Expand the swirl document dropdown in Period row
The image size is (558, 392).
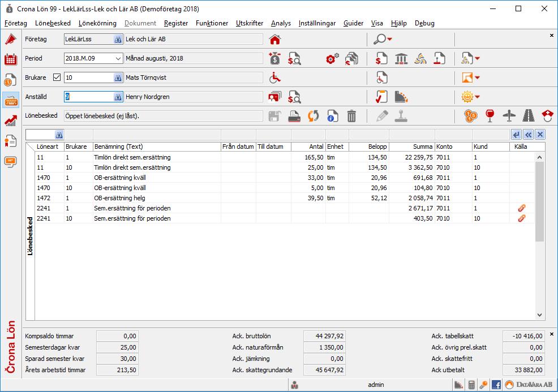point(477,58)
